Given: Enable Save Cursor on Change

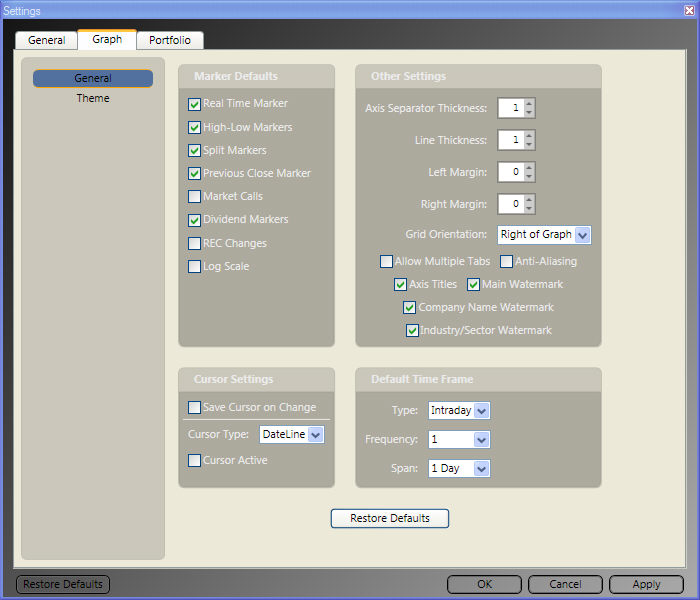Looking at the screenshot, I should pos(195,408).
